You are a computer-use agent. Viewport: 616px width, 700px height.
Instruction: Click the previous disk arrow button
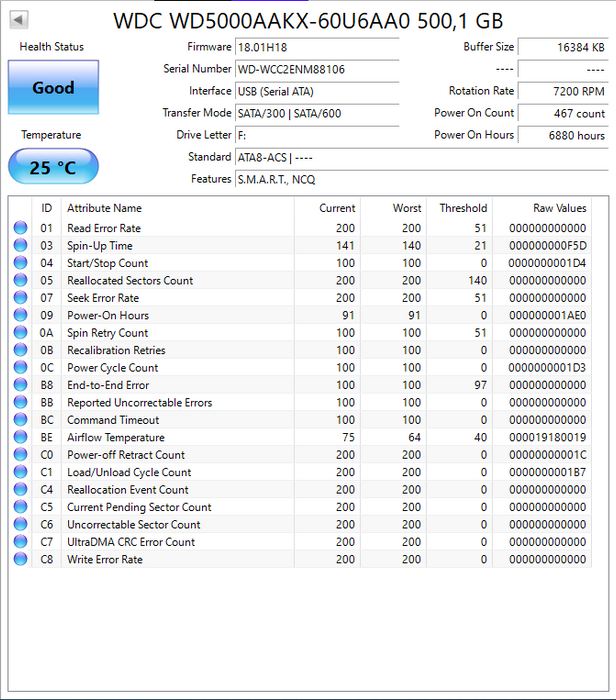[19, 20]
